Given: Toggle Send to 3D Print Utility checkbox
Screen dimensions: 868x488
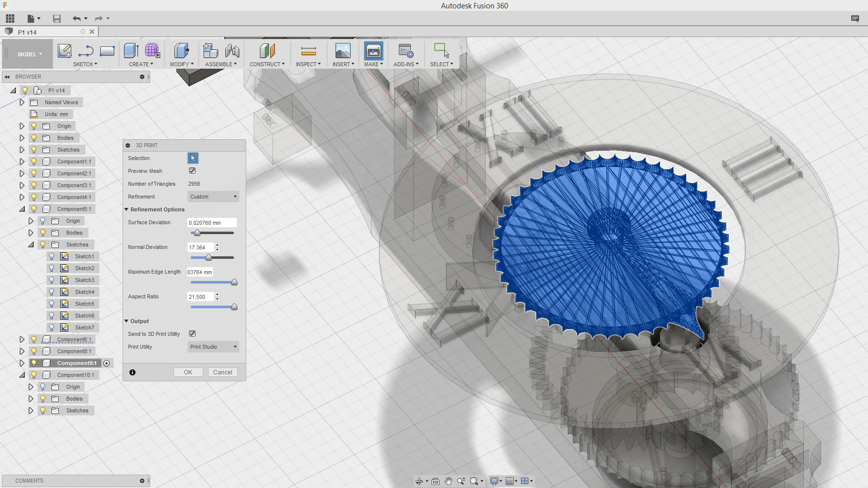Looking at the screenshot, I should [192, 334].
